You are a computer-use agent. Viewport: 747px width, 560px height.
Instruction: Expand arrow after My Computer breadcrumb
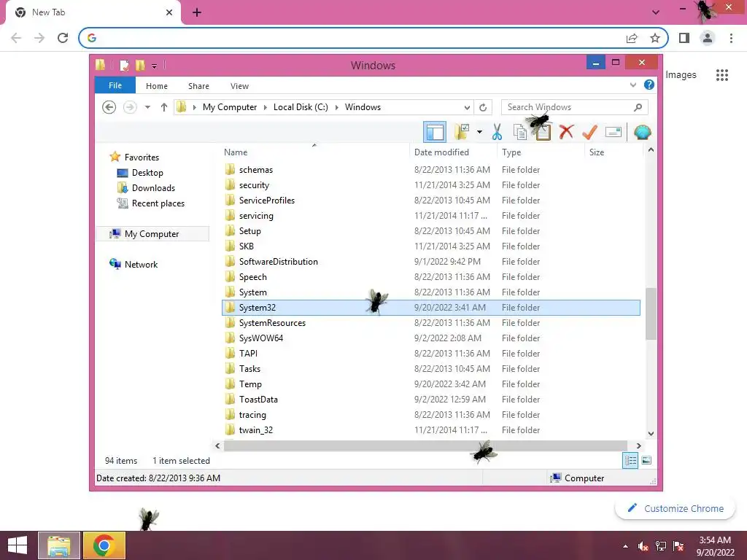click(x=266, y=107)
